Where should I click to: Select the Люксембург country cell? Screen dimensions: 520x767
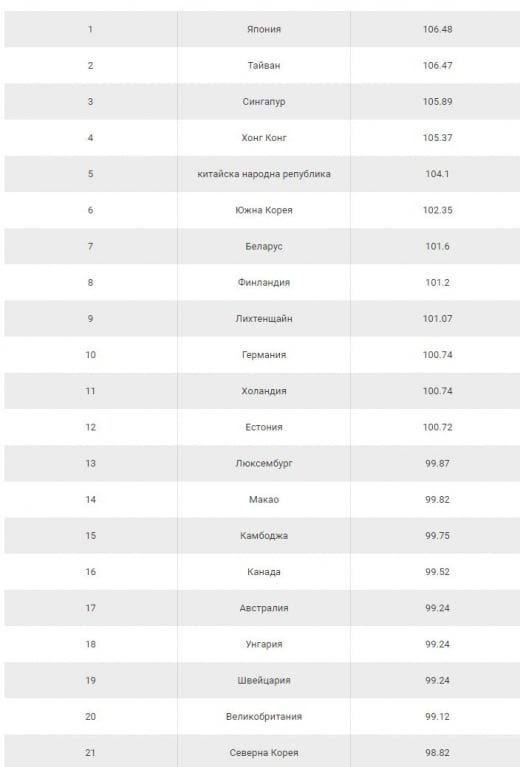point(264,463)
